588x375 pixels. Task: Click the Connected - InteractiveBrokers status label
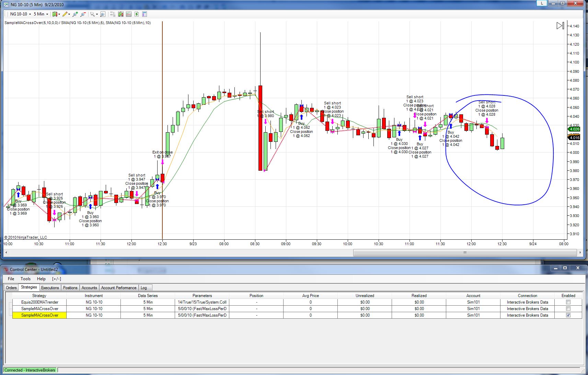30,370
